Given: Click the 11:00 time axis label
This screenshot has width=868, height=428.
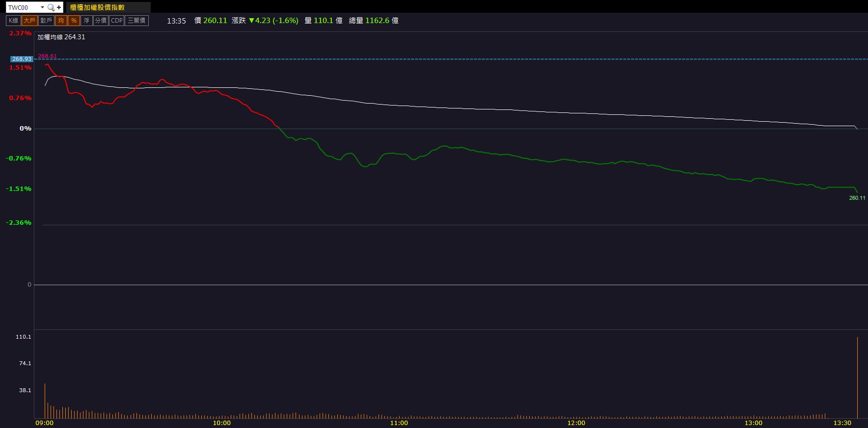Looking at the screenshot, I should click(399, 423).
